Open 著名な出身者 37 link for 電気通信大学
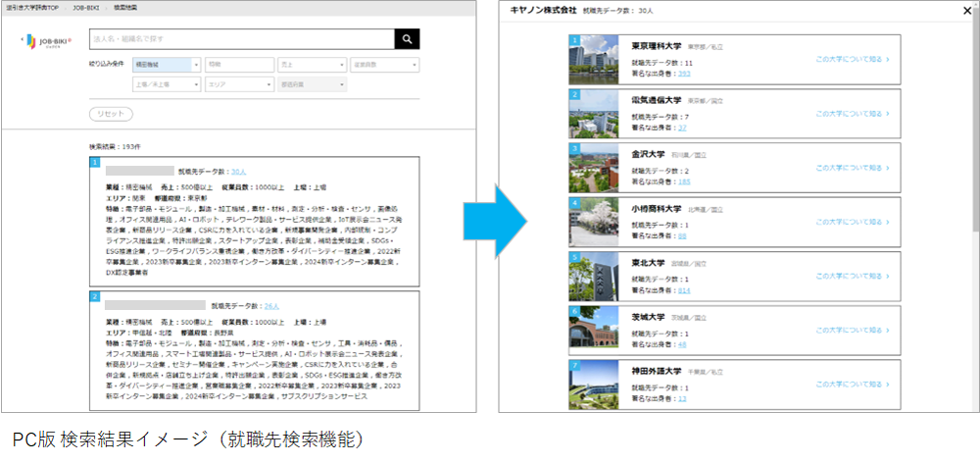This screenshot has width=980, height=464. tap(682, 128)
